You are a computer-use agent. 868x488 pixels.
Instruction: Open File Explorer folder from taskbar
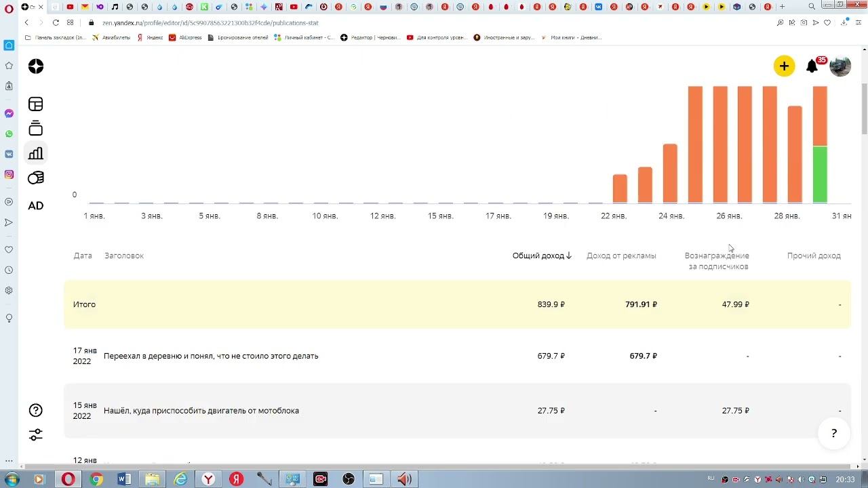(x=152, y=479)
